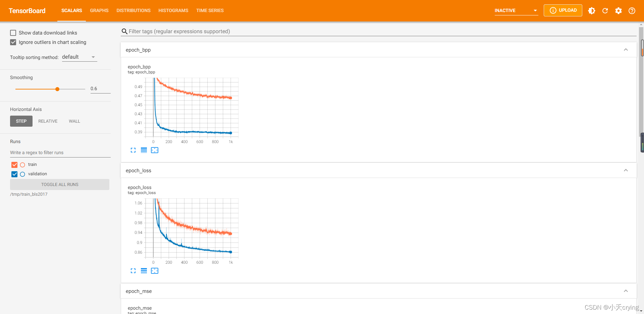Collapse the epoch_mse section
The image size is (644, 314).
626,291
